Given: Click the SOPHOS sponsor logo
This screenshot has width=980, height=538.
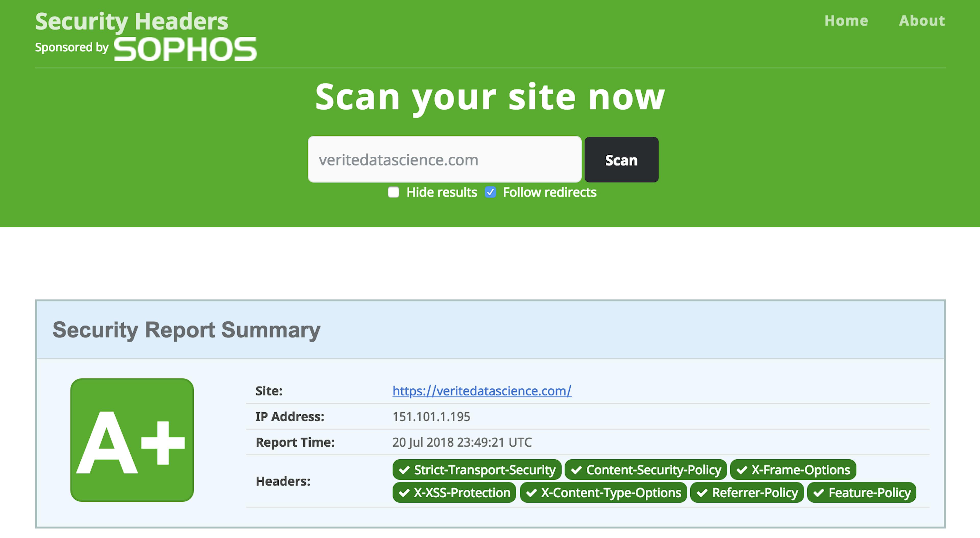Looking at the screenshot, I should (185, 49).
